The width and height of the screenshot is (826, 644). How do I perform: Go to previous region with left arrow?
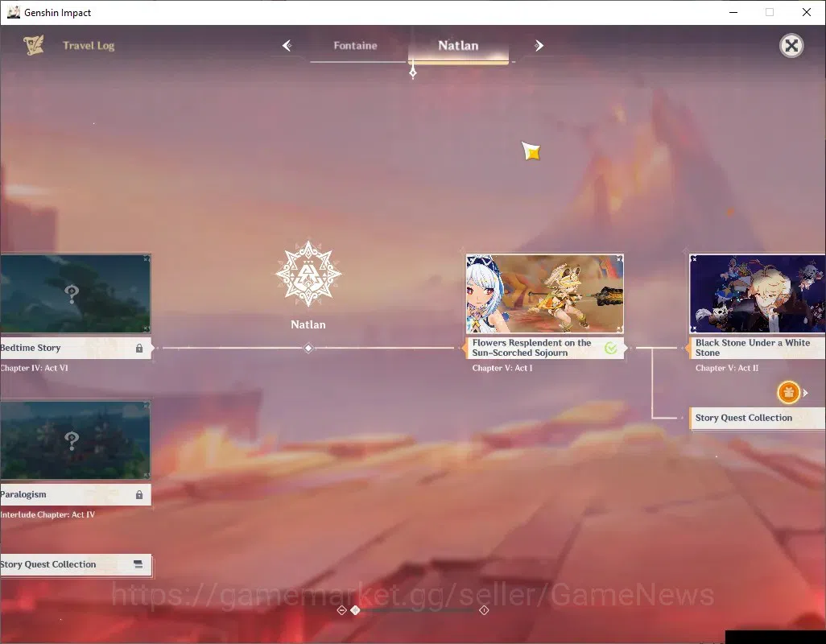pos(287,46)
